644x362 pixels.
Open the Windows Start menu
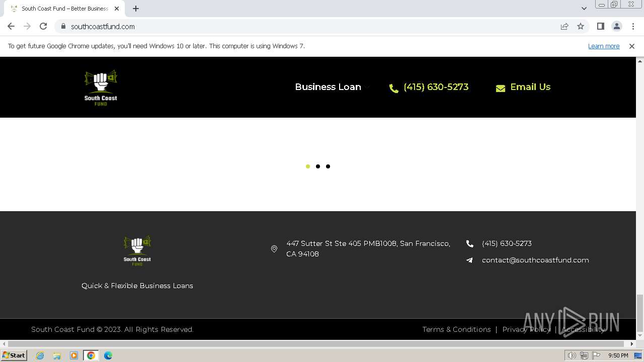14,355
